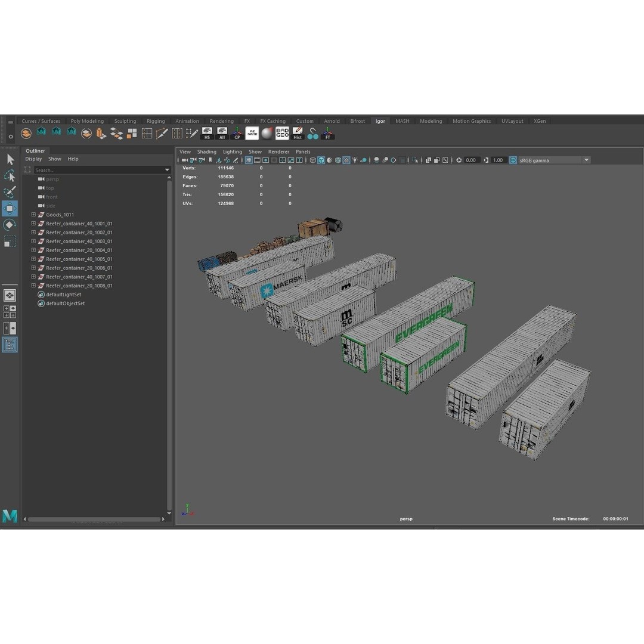Open the Outliner search options dropdown arrow

pyautogui.click(x=167, y=169)
